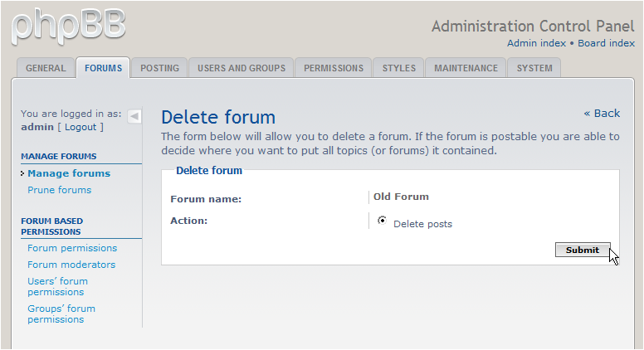Submit the delete forum form
644x350 pixels.
pos(583,250)
